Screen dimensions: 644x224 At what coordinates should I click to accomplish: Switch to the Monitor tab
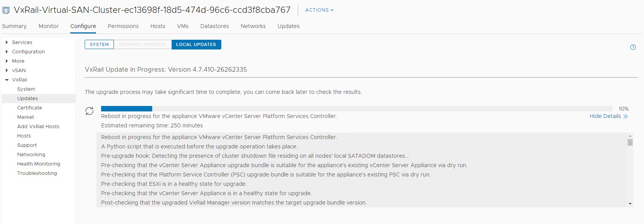point(48,26)
